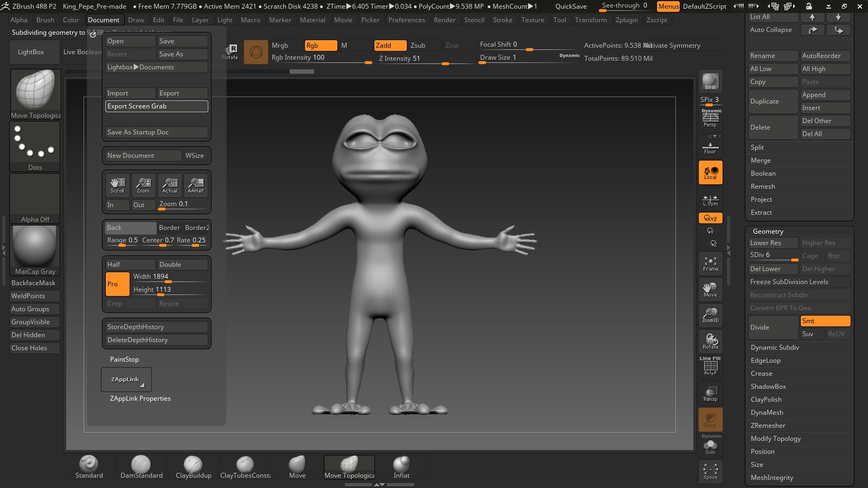
Task: Click the Actual size icon
Action: coord(170,185)
